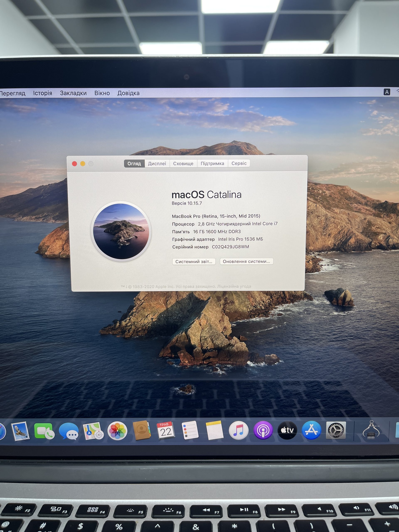The height and width of the screenshot is (532, 399).
Task: Open the Закладки menu
Action: [73, 93]
